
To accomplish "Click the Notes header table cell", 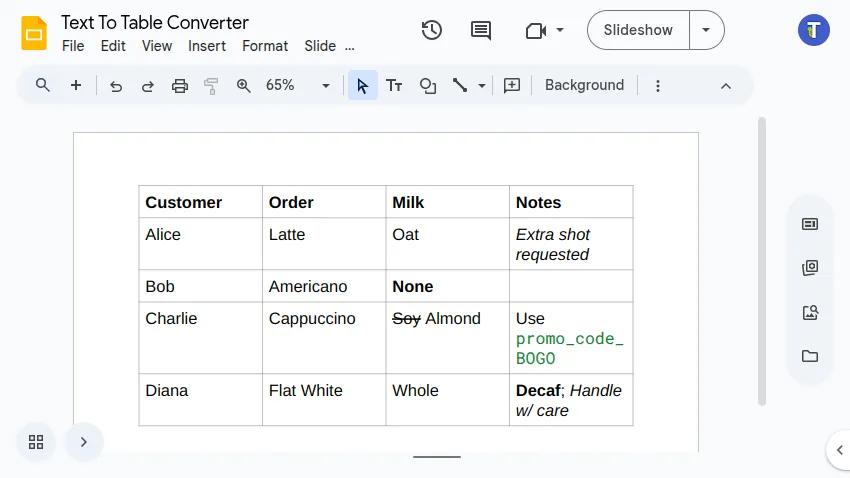I will pyautogui.click(x=570, y=202).
